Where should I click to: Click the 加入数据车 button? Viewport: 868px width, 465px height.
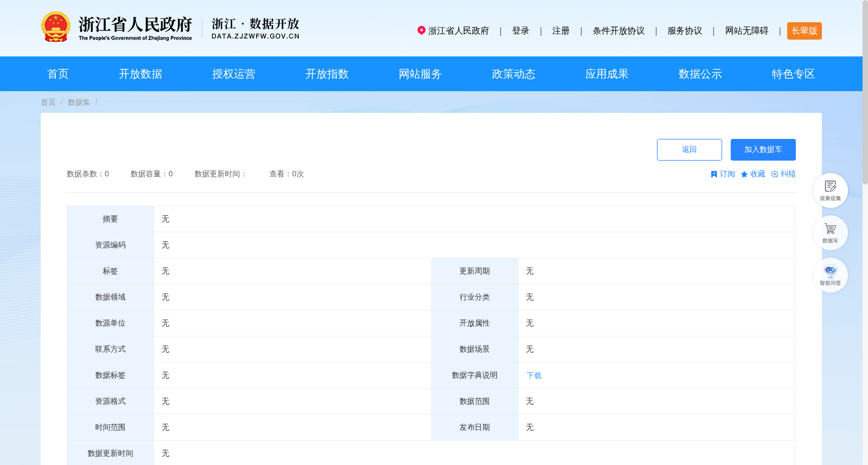pyautogui.click(x=763, y=150)
